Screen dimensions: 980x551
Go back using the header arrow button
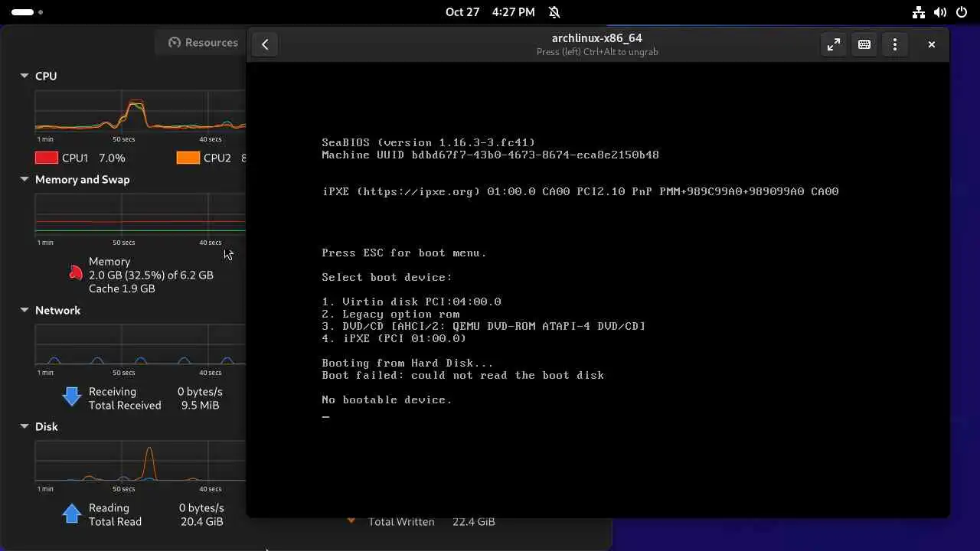(x=265, y=44)
